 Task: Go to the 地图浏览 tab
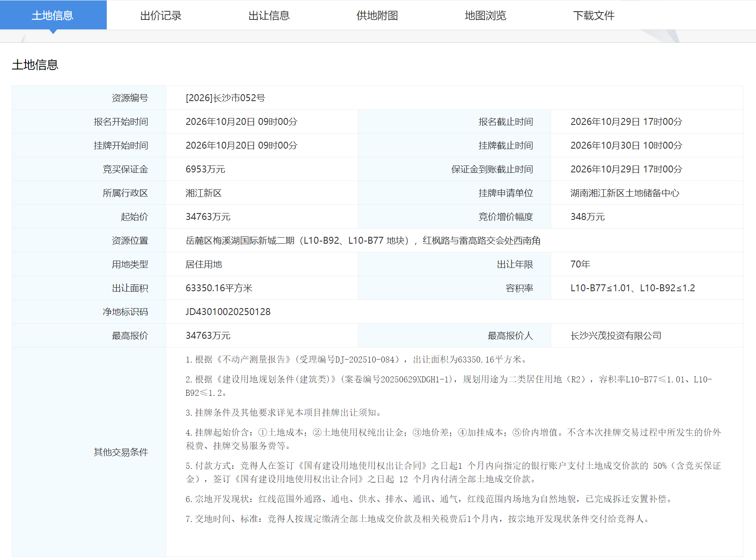coord(485,16)
